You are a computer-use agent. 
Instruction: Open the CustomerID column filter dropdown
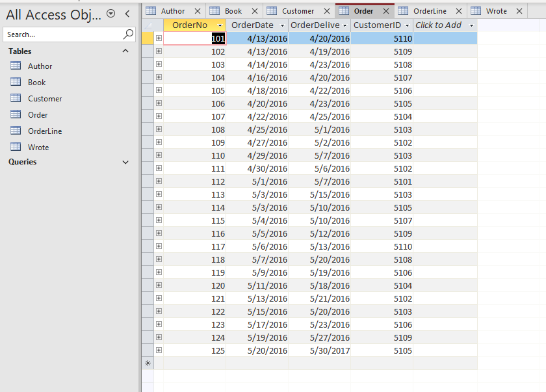click(x=408, y=25)
